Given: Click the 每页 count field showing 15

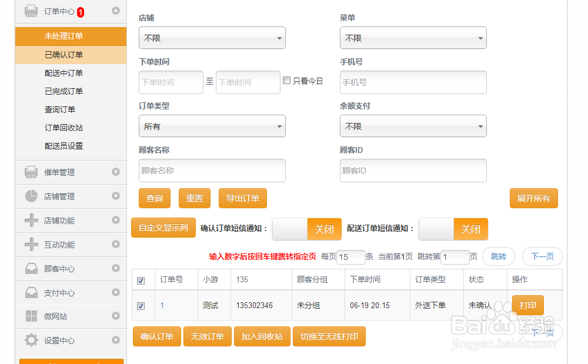Looking at the screenshot, I should pos(350,257).
